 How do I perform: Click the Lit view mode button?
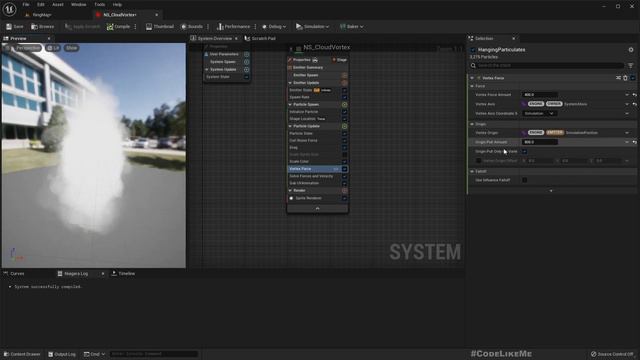click(53, 48)
